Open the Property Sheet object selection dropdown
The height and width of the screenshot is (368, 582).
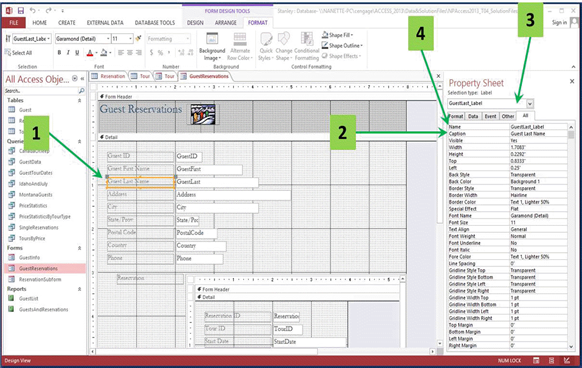(530, 103)
